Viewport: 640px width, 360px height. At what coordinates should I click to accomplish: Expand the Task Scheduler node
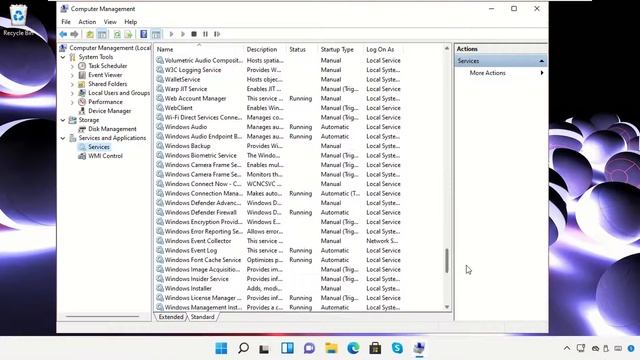point(72,66)
